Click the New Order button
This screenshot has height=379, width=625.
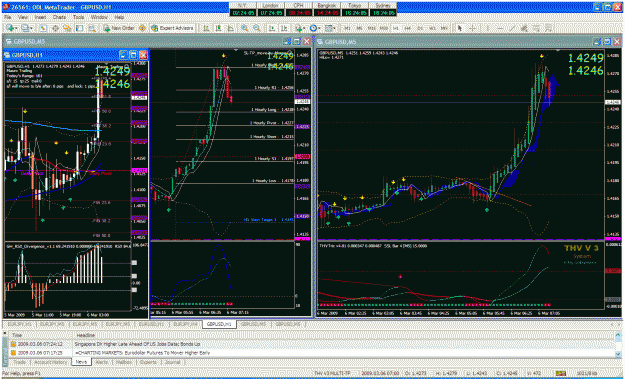coord(120,28)
